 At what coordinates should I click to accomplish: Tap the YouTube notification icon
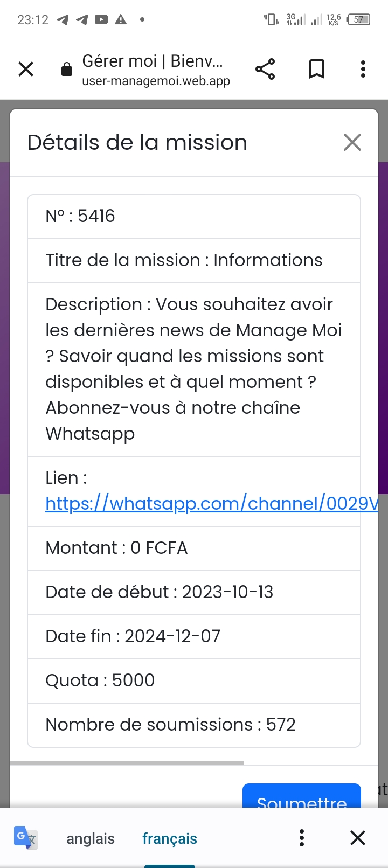tap(101, 20)
